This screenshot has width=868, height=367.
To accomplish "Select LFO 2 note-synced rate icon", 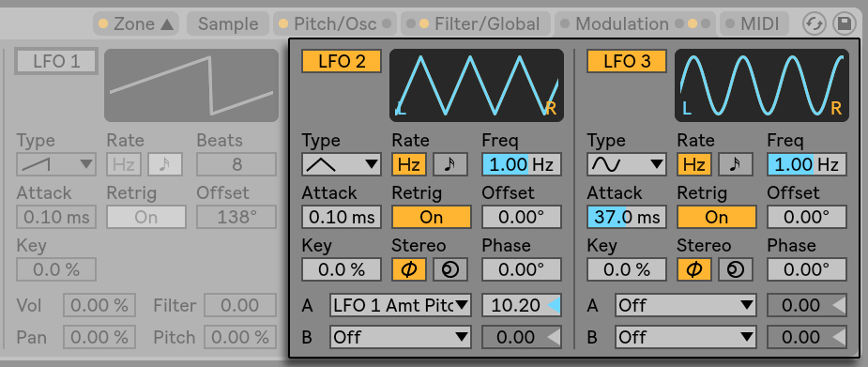I will point(450,164).
